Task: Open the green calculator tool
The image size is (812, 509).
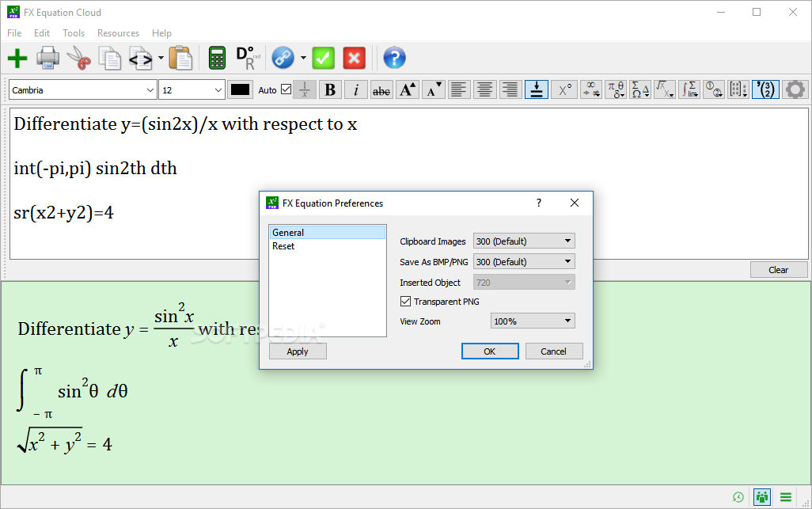Action: click(217, 58)
